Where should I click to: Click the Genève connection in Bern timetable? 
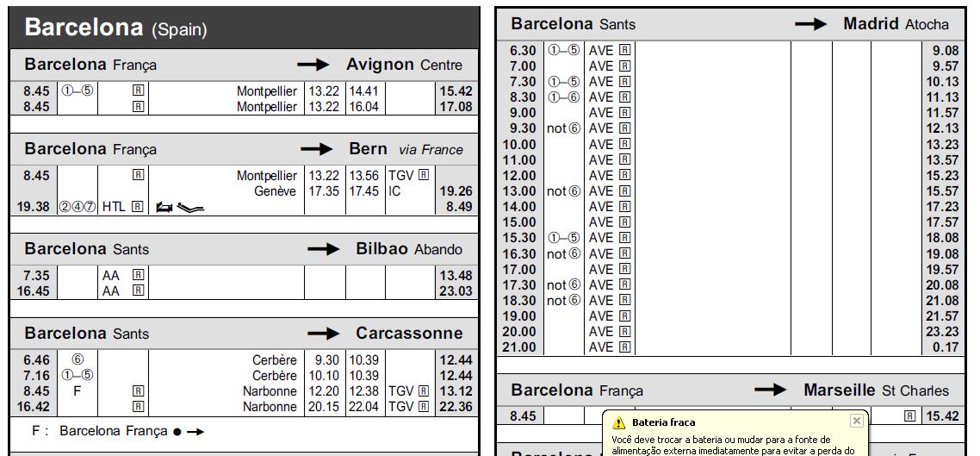[275, 191]
